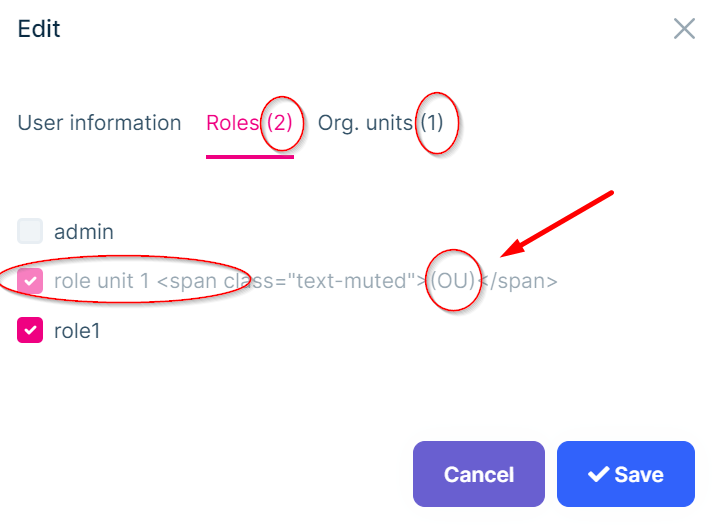The image size is (714, 530).
Task: Click the (2) count on the Roles tab
Action: (277, 123)
